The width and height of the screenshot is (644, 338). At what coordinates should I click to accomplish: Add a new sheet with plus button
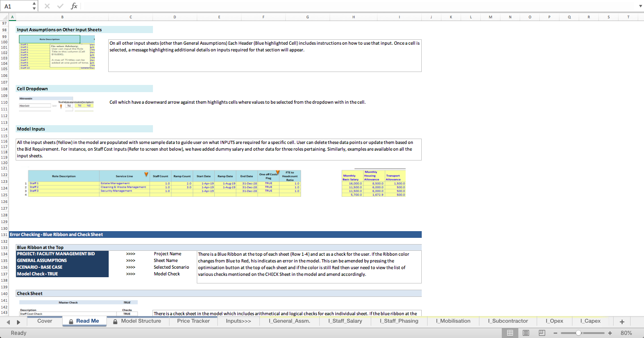pos(622,321)
